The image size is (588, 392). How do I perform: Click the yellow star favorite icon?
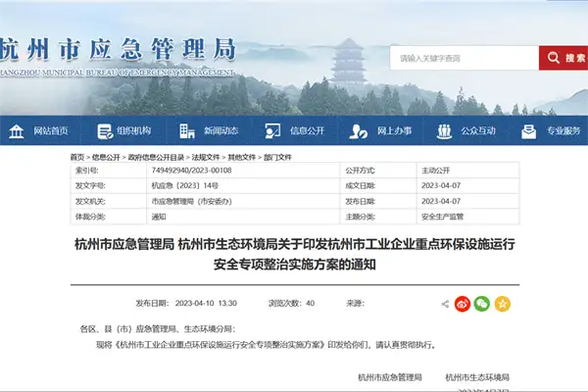coord(502,304)
